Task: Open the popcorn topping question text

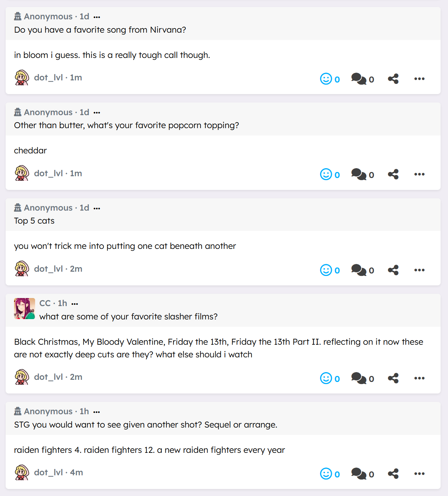Action: [126, 125]
